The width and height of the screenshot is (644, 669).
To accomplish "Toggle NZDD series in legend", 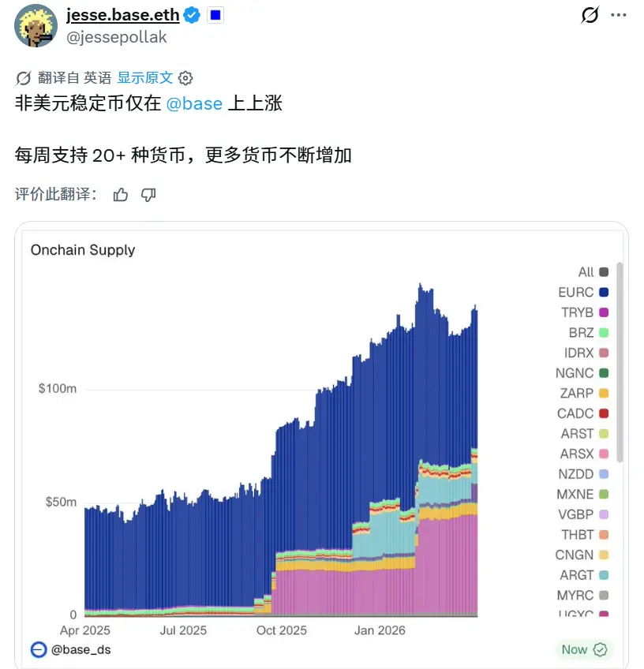I will coord(583,474).
